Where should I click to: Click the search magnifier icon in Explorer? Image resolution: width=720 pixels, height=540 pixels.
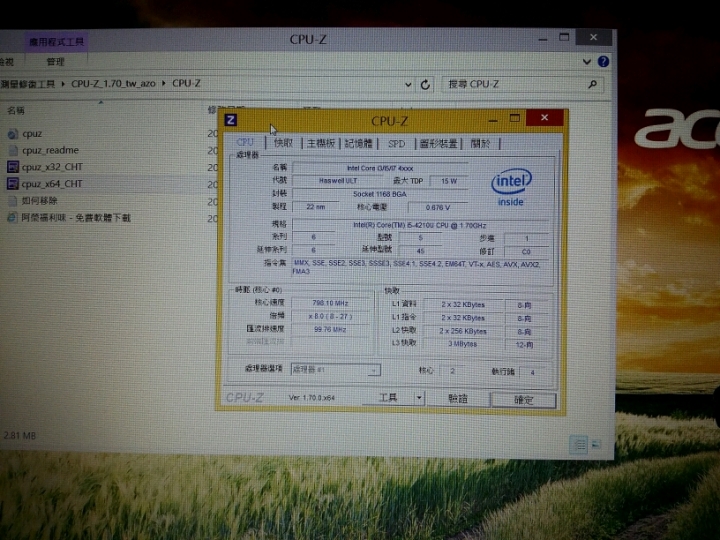coord(592,84)
